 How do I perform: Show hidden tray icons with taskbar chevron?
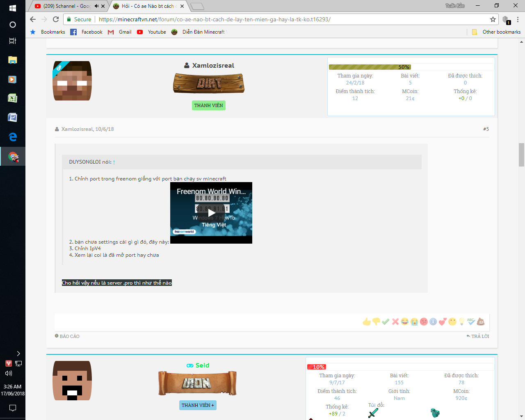[x=18, y=354]
